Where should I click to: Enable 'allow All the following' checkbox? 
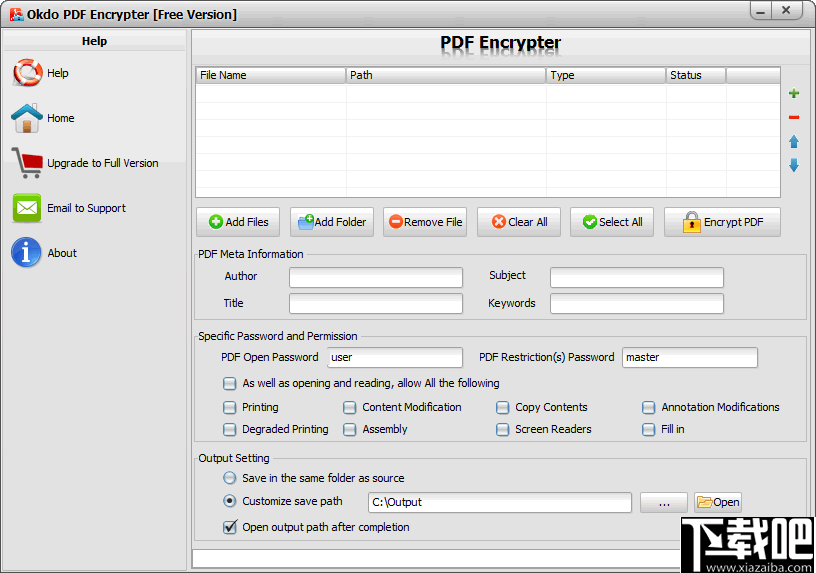click(x=230, y=384)
